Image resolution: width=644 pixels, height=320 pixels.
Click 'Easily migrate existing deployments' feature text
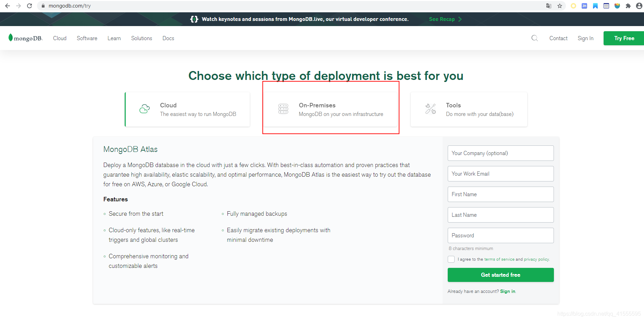pyautogui.click(x=278, y=235)
